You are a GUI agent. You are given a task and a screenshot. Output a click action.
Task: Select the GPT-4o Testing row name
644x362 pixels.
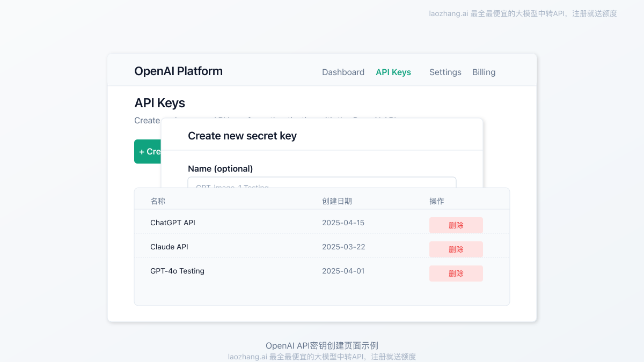click(177, 271)
